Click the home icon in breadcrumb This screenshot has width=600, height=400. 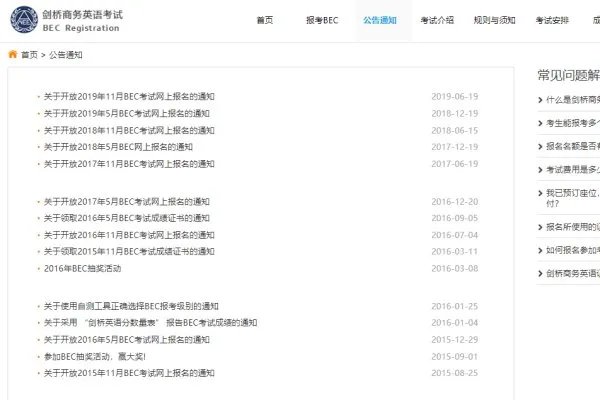tap(13, 55)
